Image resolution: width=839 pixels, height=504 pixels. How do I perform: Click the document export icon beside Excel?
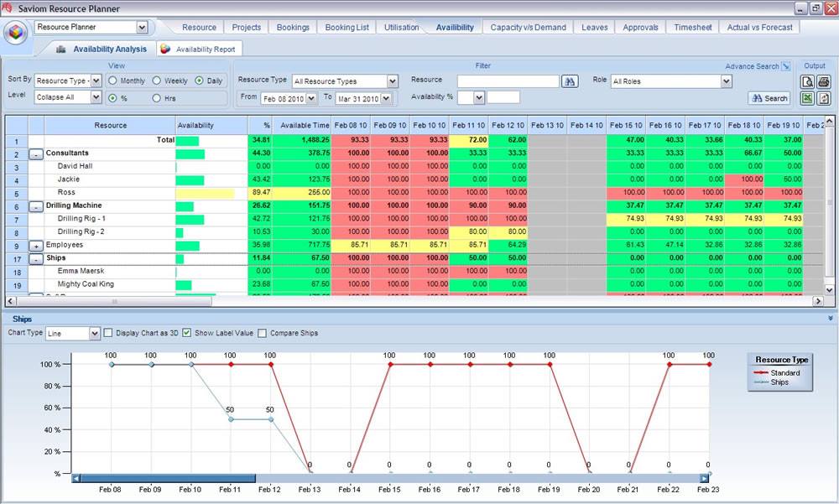click(824, 98)
